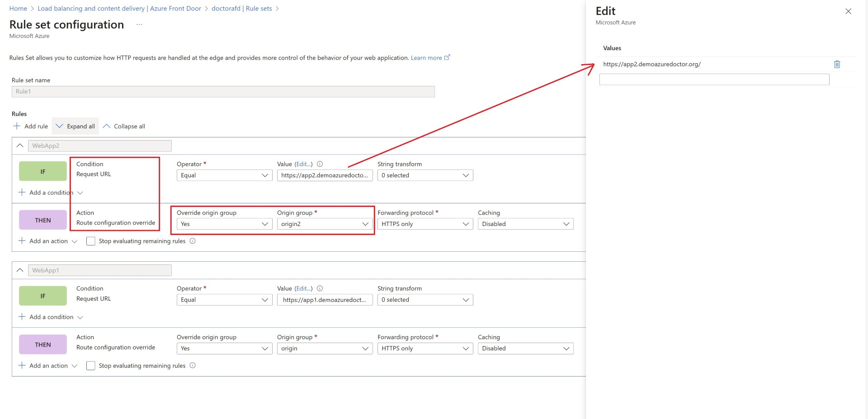Image resolution: width=868 pixels, height=419 pixels.
Task: Collapse the WebApp2 rule using its chevron
Action: (x=20, y=146)
